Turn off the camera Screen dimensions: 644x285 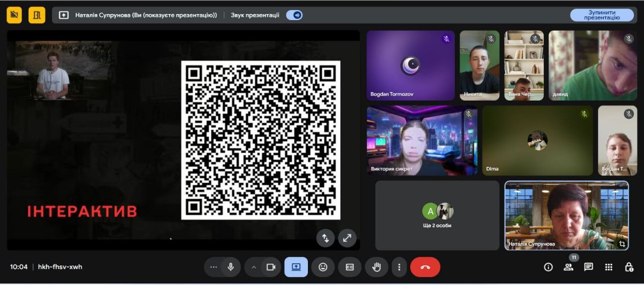pos(271,267)
